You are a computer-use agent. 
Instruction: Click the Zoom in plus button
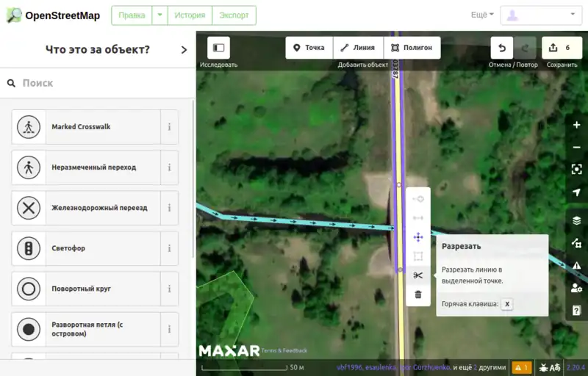coord(576,125)
